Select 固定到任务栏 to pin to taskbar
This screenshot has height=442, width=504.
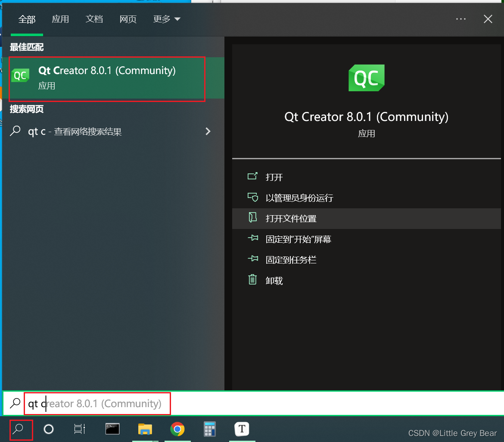291,260
